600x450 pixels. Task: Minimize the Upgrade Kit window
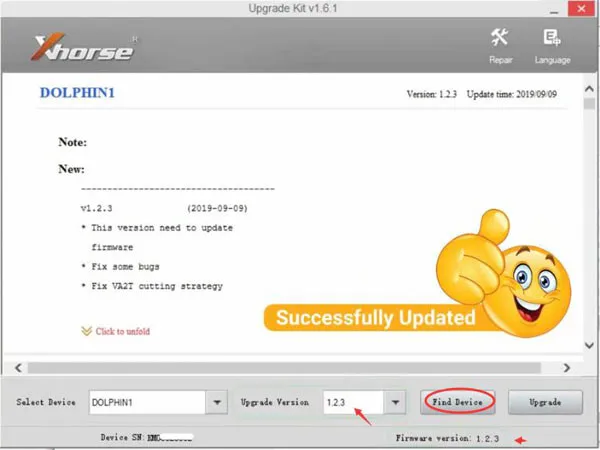coord(554,10)
